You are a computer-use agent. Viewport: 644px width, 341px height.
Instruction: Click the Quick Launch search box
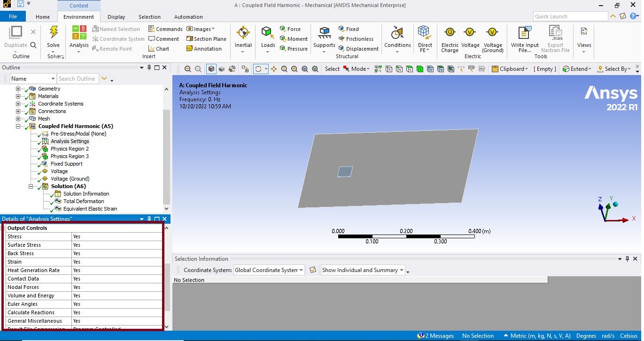tap(570, 16)
